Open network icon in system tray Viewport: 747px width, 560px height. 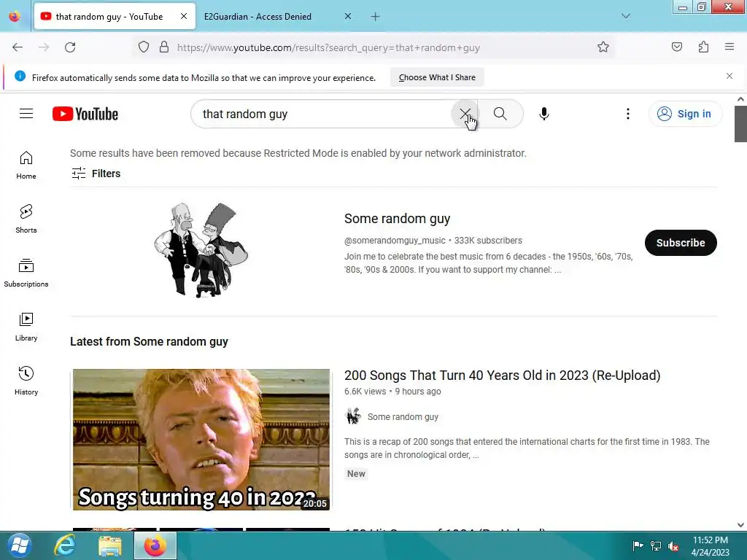pos(656,546)
